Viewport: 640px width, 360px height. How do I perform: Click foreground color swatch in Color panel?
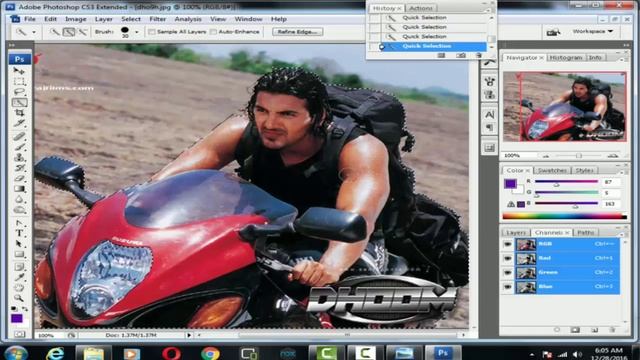click(x=510, y=183)
